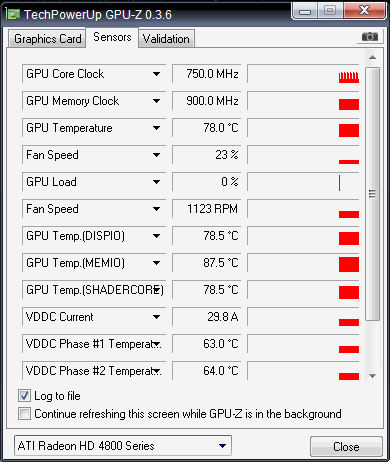Image resolution: width=390 pixels, height=462 pixels.
Task: Switch to the Graphics Card tab
Action: pyautogui.click(x=48, y=39)
